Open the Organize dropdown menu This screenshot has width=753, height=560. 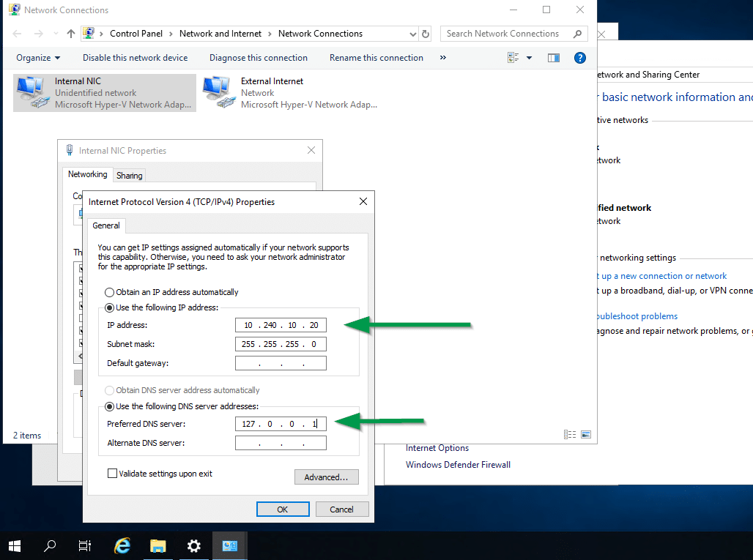point(38,58)
